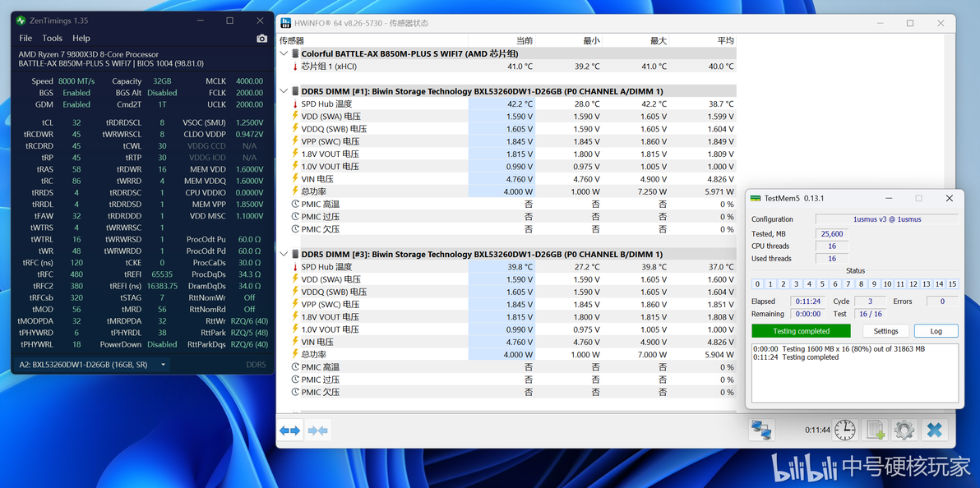Click the PowerDown Disabled value
The image size is (980, 488).
(x=162, y=344)
